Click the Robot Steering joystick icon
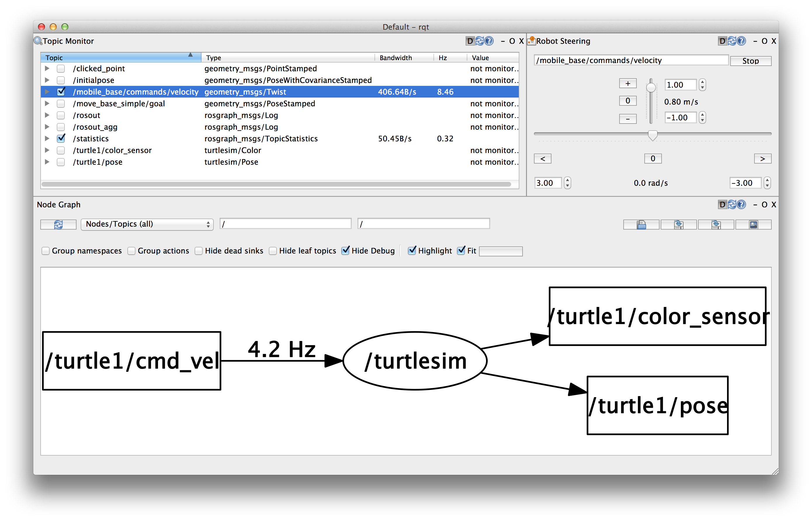812x521 pixels. click(532, 41)
